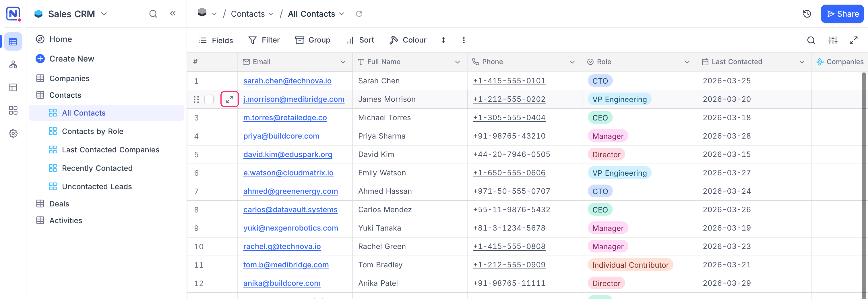This screenshot has width=868, height=299.
Task: Open the All Contacts view dropdown
Action: [316, 14]
